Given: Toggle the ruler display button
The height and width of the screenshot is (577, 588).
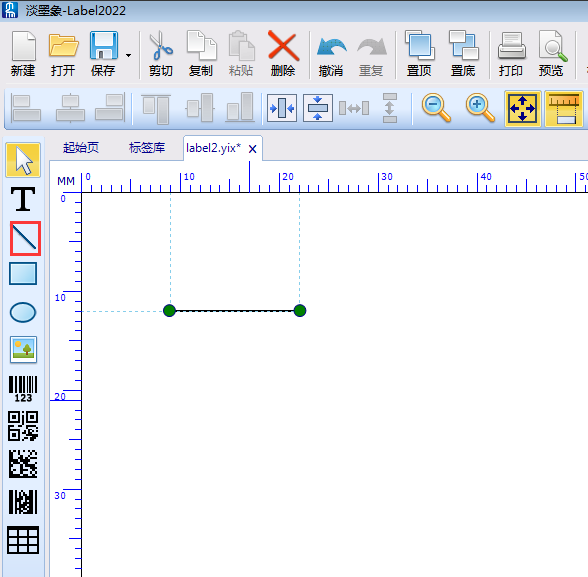Looking at the screenshot, I should pos(564,109).
